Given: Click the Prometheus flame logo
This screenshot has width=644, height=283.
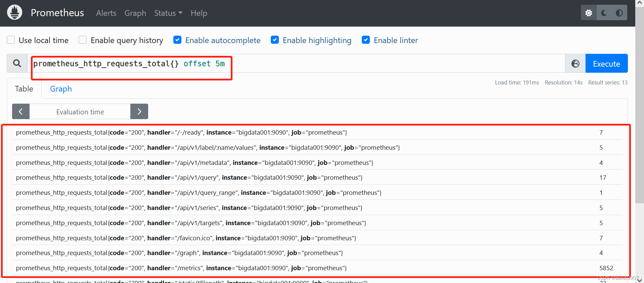Looking at the screenshot, I should point(14,12).
